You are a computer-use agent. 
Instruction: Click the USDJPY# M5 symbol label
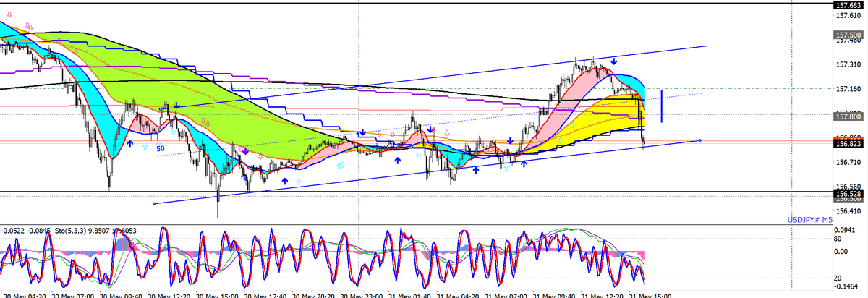(x=810, y=220)
